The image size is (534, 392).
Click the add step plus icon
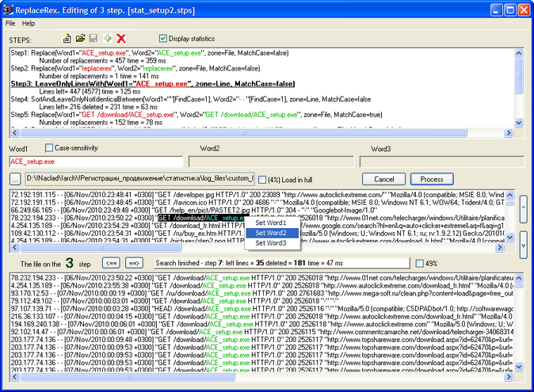(107, 38)
